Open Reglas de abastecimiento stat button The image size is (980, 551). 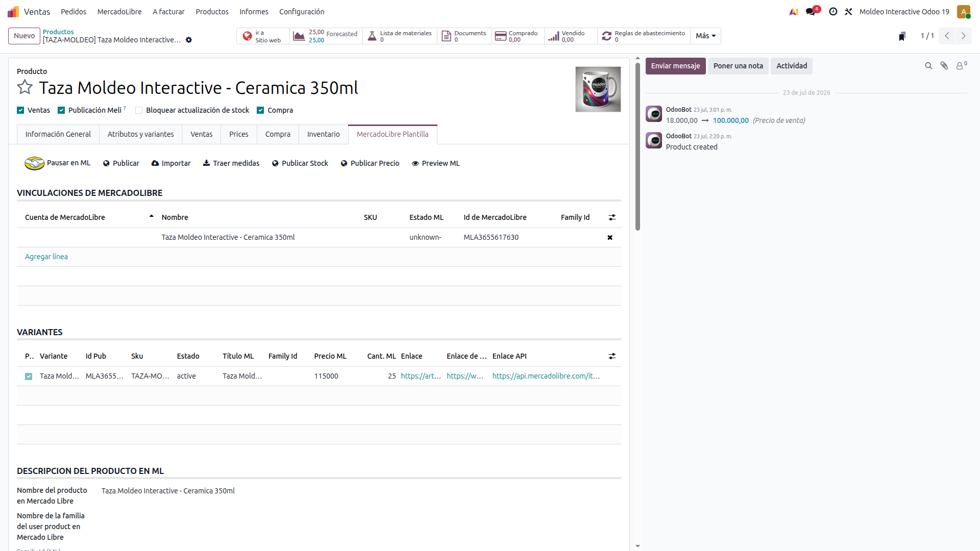tap(644, 36)
